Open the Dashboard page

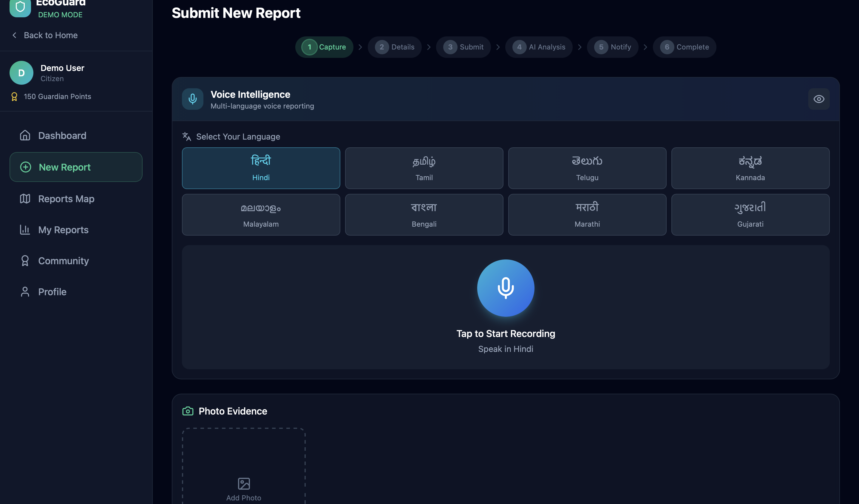click(62, 136)
